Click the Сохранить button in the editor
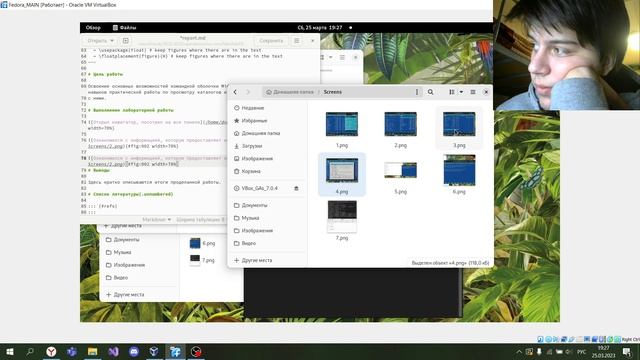The height and width of the screenshot is (360, 640). click(x=271, y=40)
